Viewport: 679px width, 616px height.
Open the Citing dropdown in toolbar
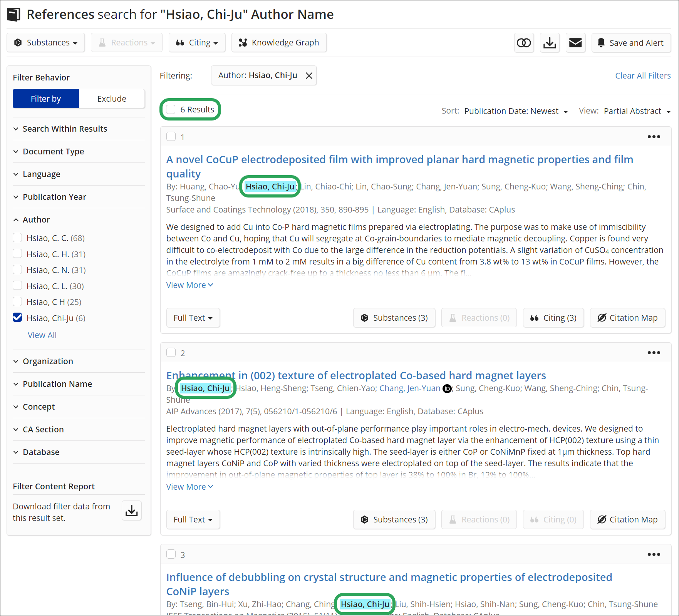(197, 42)
